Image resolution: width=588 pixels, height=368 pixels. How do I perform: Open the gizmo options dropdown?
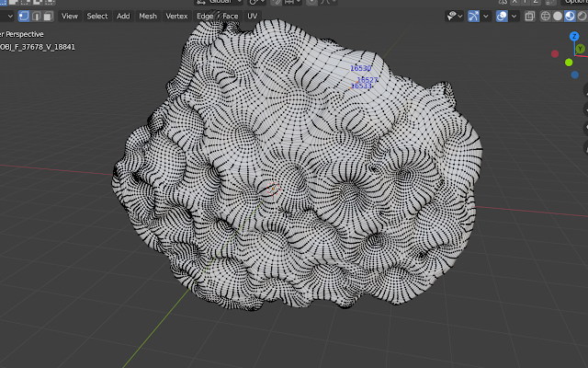click(486, 17)
